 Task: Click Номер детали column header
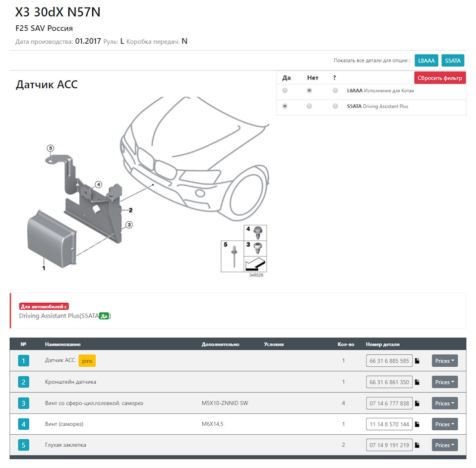tap(382, 344)
